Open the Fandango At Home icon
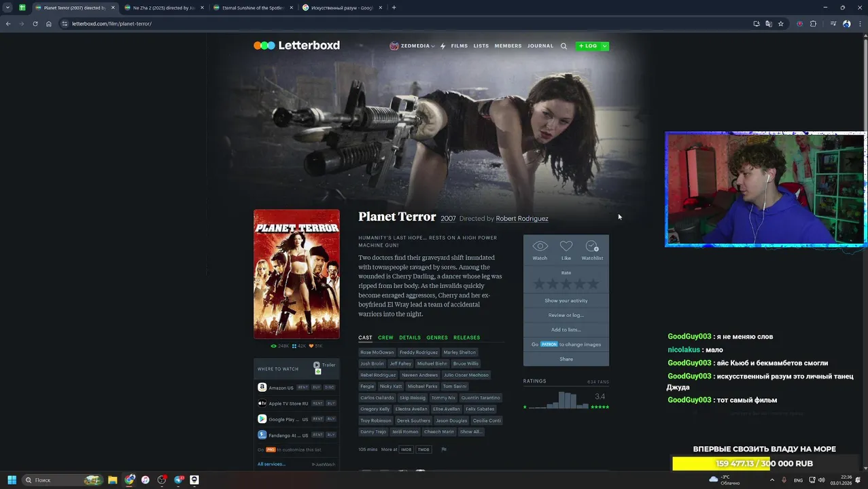Screen dimensions: 868x489 tap(262, 435)
